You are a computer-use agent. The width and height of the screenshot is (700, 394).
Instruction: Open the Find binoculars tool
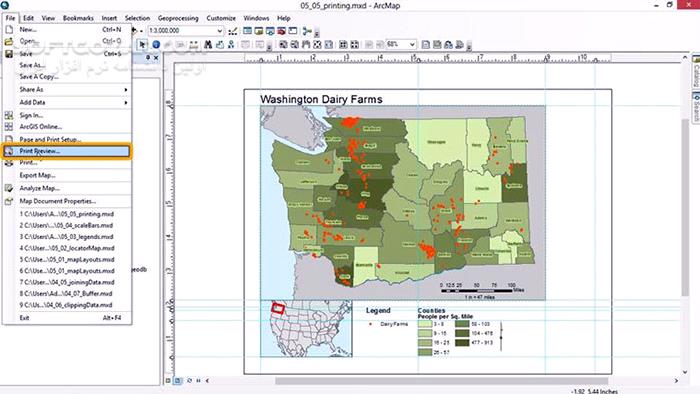[x=208, y=44]
